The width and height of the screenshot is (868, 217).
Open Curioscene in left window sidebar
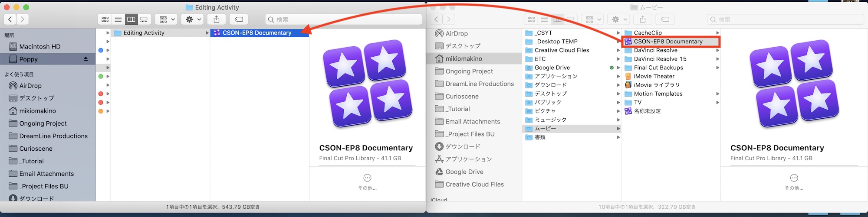pos(36,149)
